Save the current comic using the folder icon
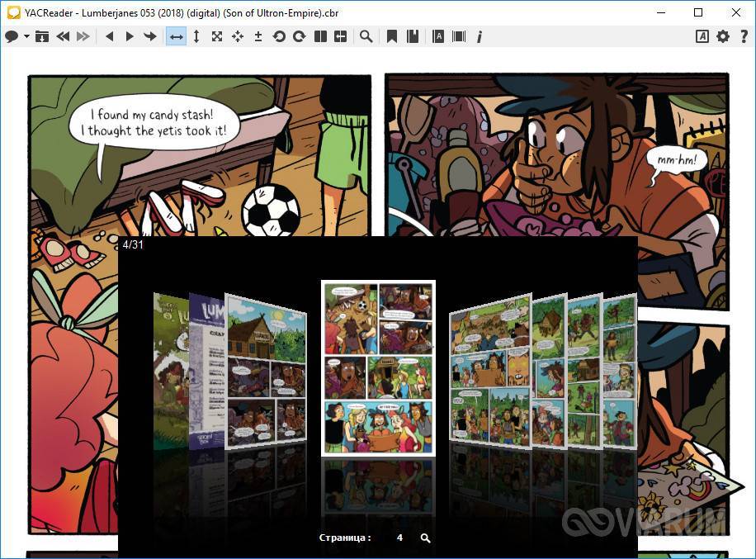The height and width of the screenshot is (559, 756). tap(41, 36)
